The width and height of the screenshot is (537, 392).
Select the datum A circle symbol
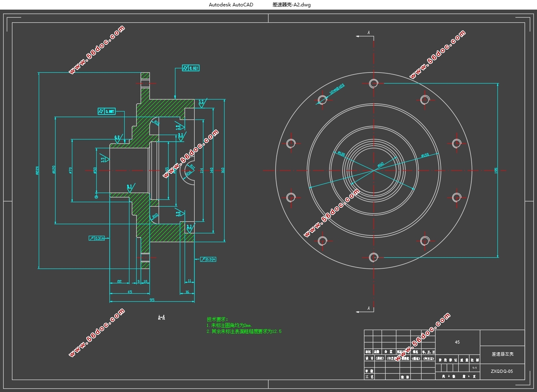tap(96, 196)
